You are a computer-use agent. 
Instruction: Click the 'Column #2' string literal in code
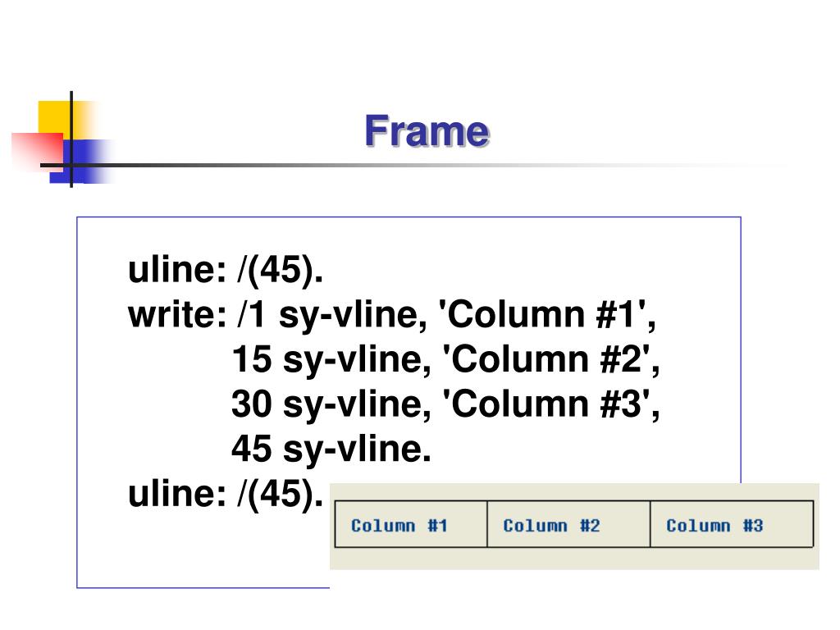[x=547, y=358]
